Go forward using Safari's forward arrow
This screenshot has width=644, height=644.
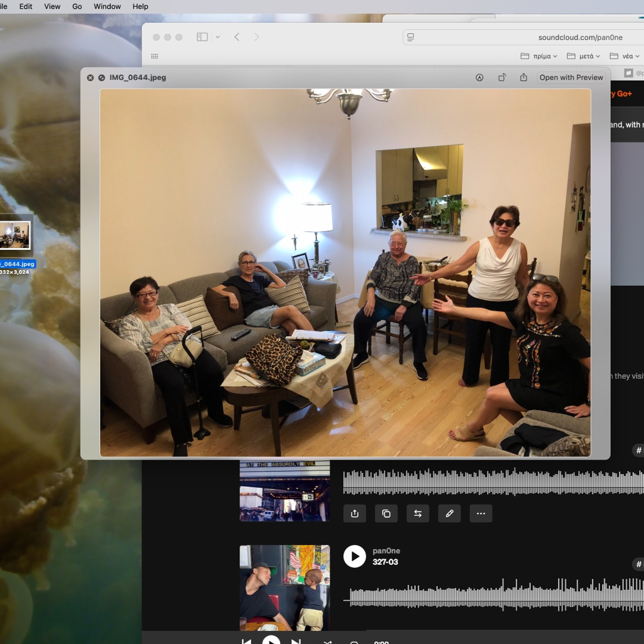pos(257,37)
